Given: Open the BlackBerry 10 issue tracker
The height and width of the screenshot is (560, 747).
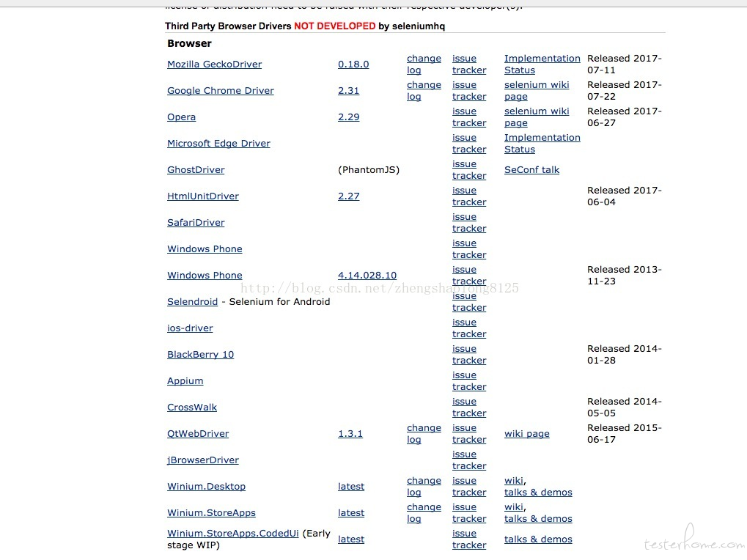Looking at the screenshot, I should point(469,355).
